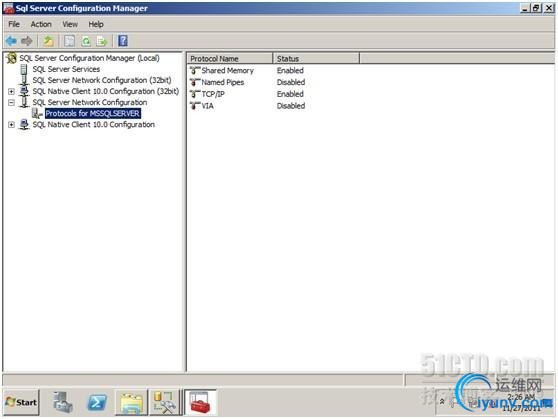Click the Forward arrow toolbar icon
This screenshot has height=419, width=558.
click(x=27, y=41)
